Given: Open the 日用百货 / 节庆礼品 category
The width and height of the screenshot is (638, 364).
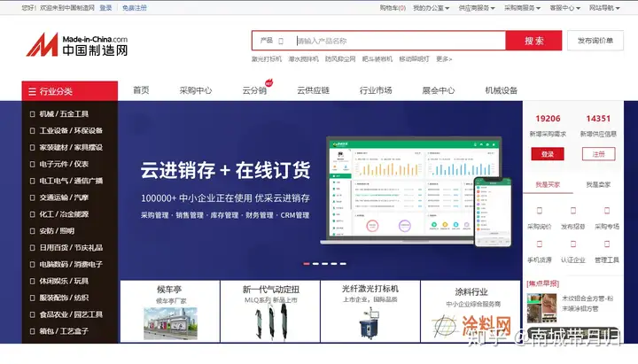Looking at the screenshot, I should (x=71, y=248).
